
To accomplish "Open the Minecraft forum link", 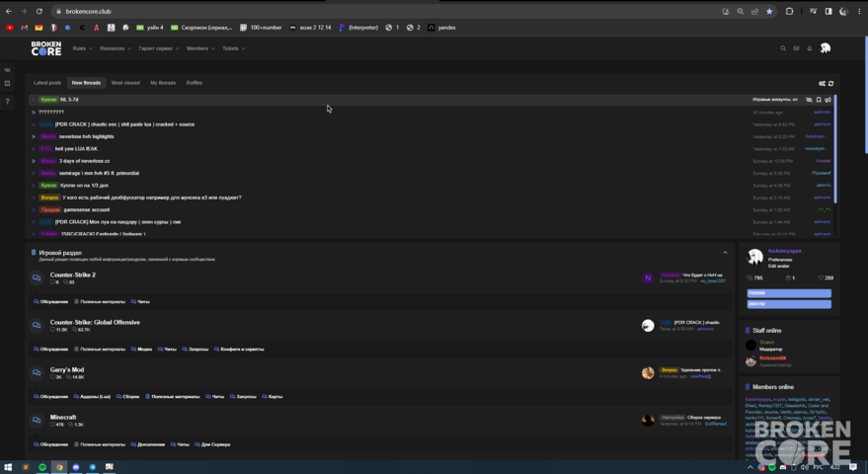I will click(63, 418).
